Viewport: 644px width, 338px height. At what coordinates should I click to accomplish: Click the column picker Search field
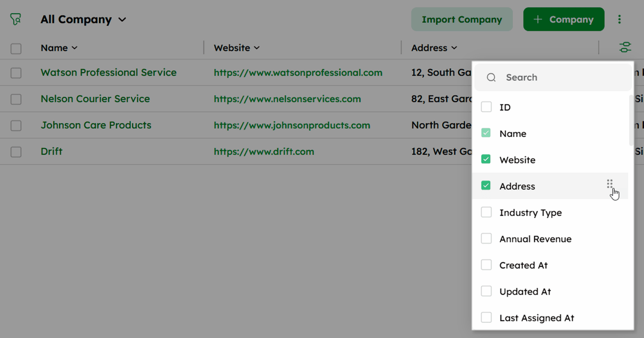[553, 77]
